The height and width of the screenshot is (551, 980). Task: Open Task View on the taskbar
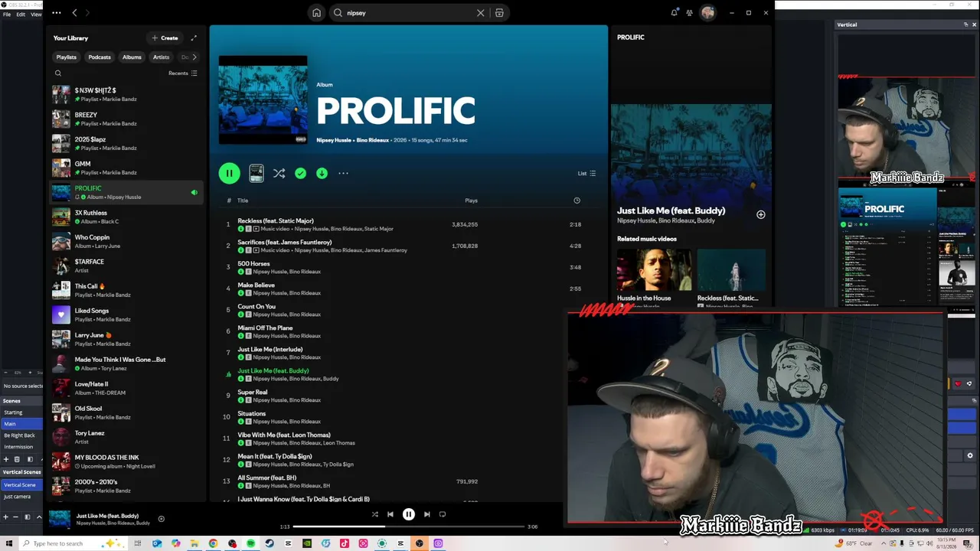pos(138,543)
